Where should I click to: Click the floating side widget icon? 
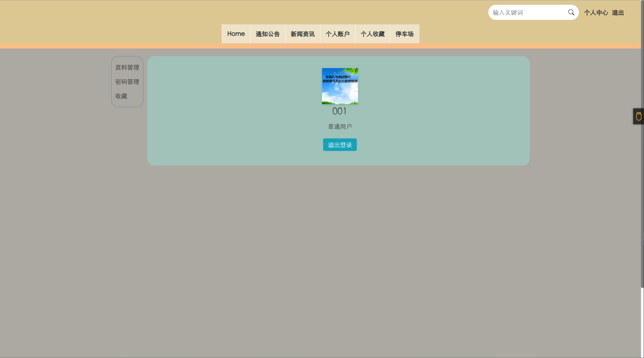[x=638, y=116]
